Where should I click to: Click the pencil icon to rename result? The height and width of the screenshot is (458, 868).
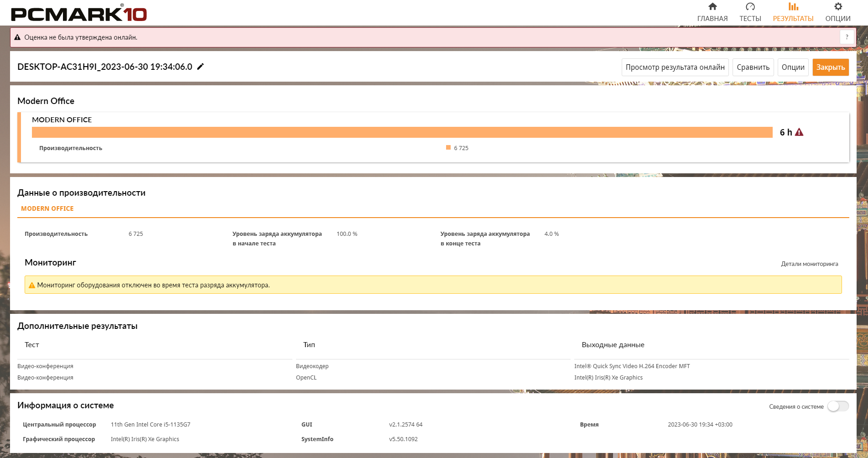click(x=200, y=67)
